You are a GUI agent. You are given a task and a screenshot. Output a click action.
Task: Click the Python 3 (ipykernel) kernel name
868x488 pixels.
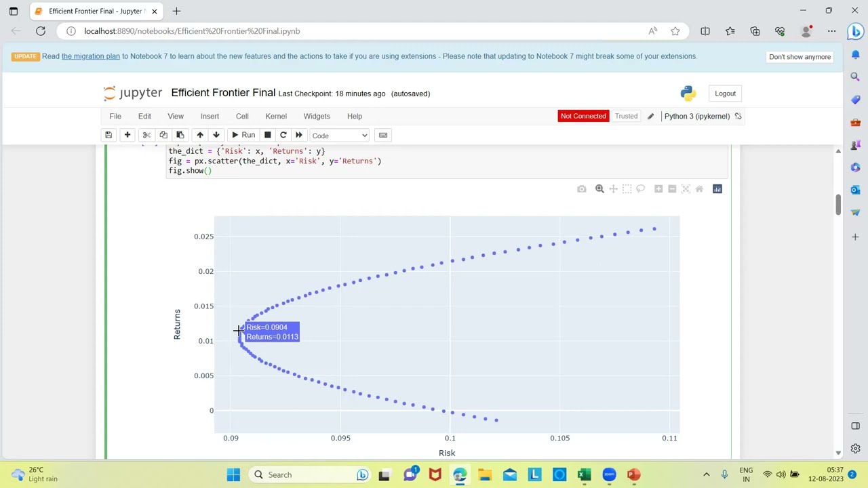[696, 116]
